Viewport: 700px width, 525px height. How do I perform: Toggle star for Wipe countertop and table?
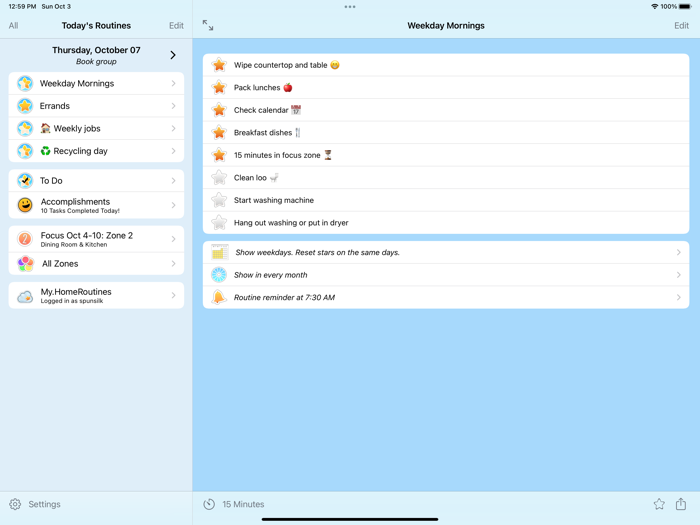(219, 65)
